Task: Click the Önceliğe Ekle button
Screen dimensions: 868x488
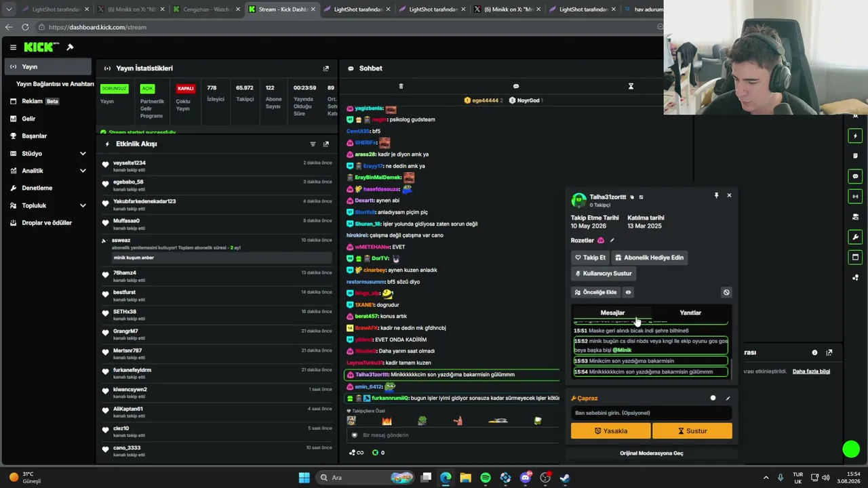Action: pyautogui.click(x=595, y=292)
